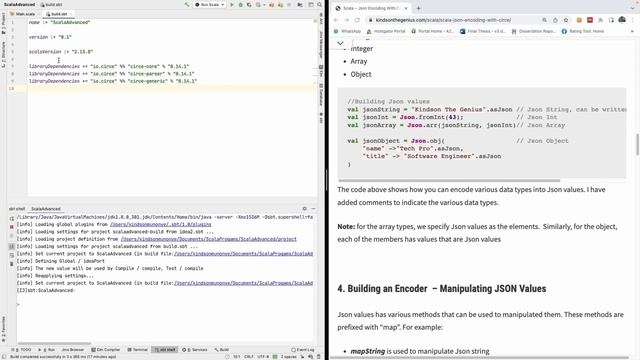Viewport: 640px width, 360px height.
Task: Open the Build tool window button
Action: tap(222, 350)
